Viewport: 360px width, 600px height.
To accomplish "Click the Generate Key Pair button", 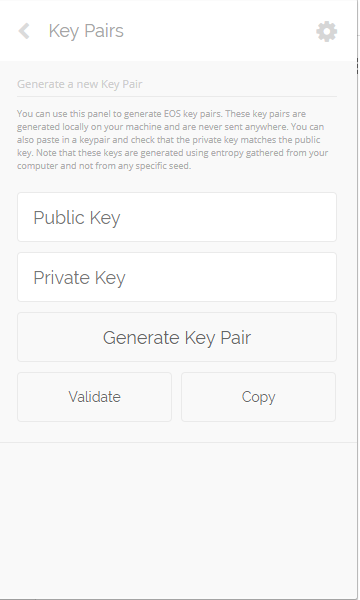I will (177, 337).
